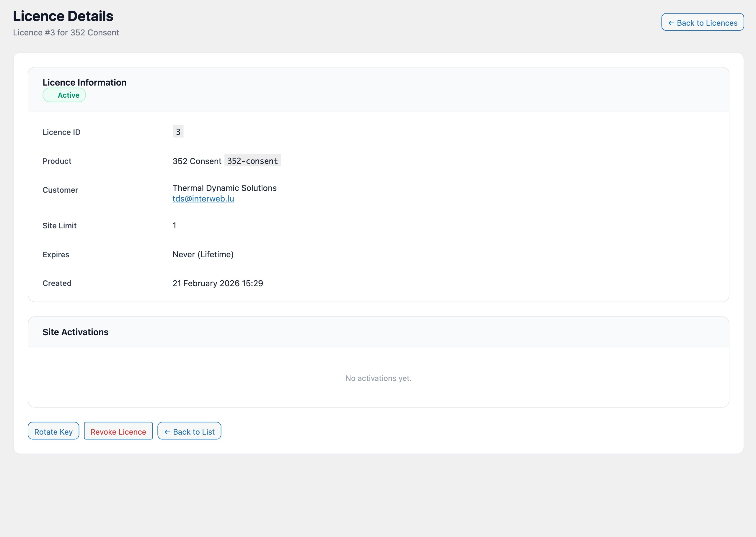Image resolution: width=756 pixels, height=537 pixels.
Task: Click the Licence ID field label
Action: pos(61,132)
